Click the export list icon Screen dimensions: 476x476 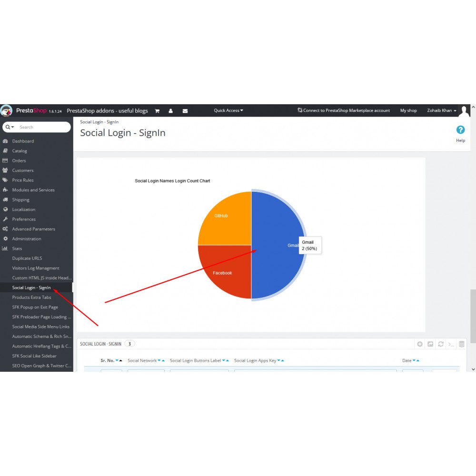click(430, 344)
